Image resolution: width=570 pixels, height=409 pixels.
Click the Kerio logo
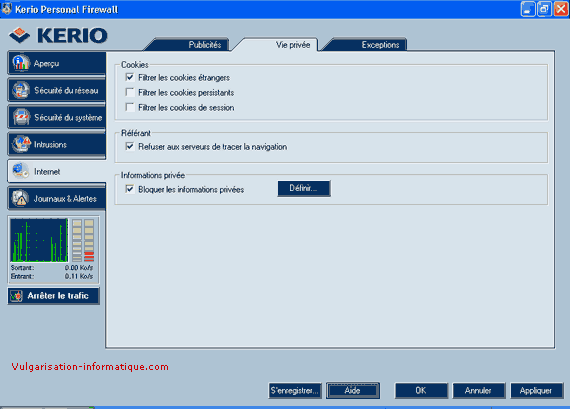pyautogui.click(x=58, y=35)
